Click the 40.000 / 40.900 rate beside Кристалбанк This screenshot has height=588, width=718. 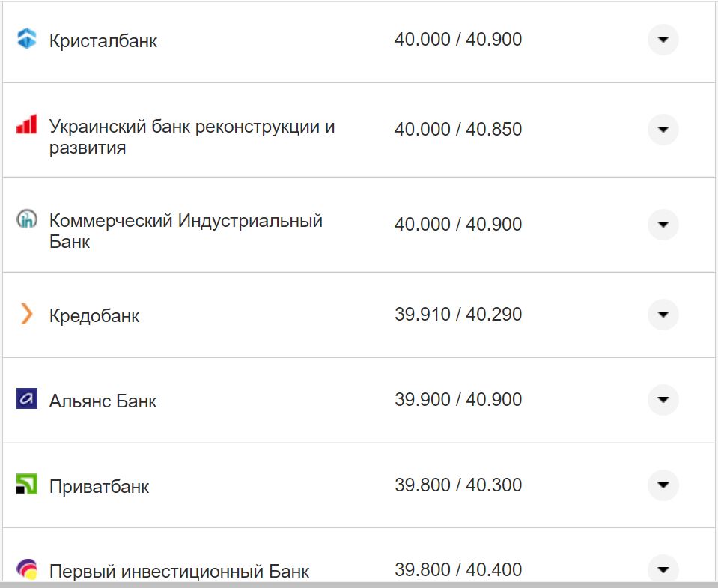[x=460, y=40]
